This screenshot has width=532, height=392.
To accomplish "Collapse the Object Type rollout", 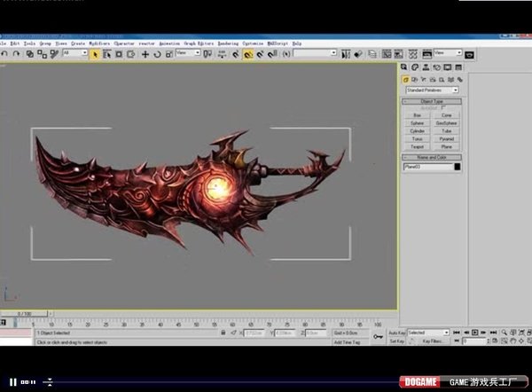I will [432, 102].
